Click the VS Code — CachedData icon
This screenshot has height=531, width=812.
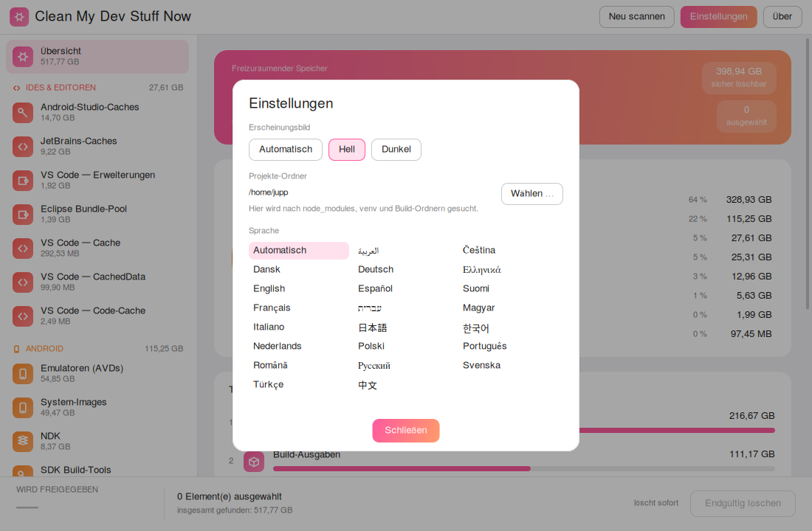tap(23, 282)
